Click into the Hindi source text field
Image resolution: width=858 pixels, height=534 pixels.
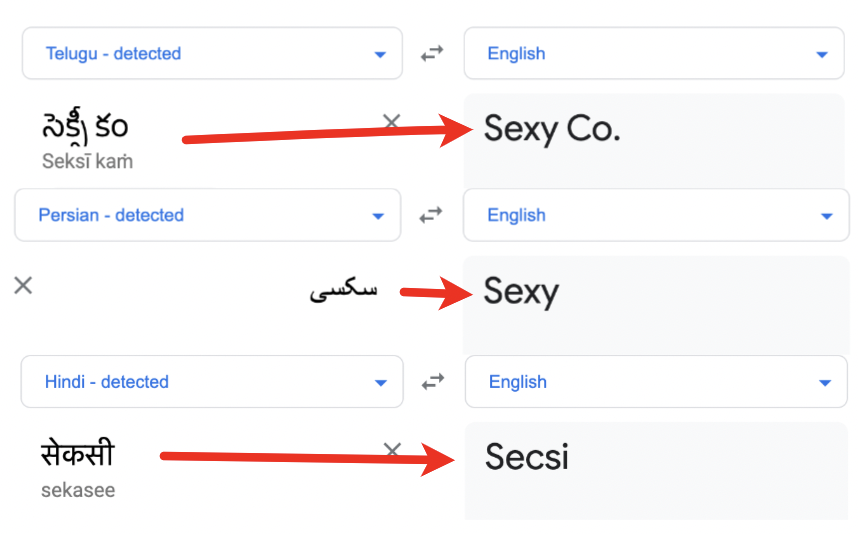coord(77,454)
